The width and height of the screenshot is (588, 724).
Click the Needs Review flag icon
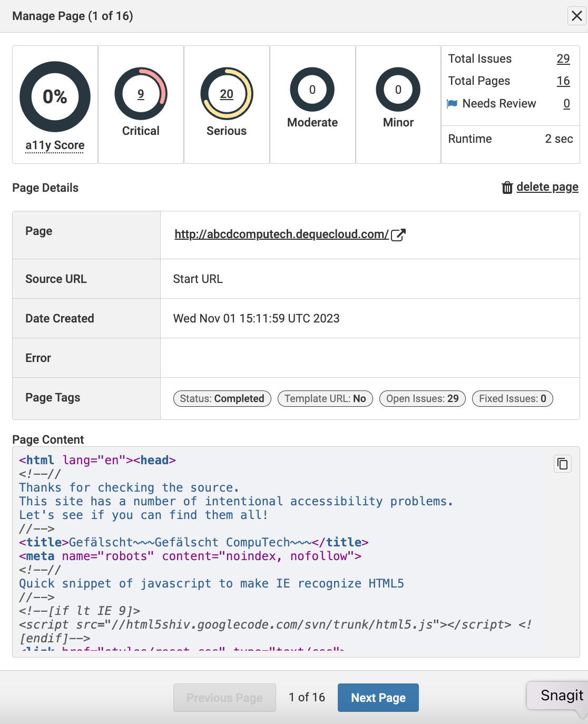(452, 104)
